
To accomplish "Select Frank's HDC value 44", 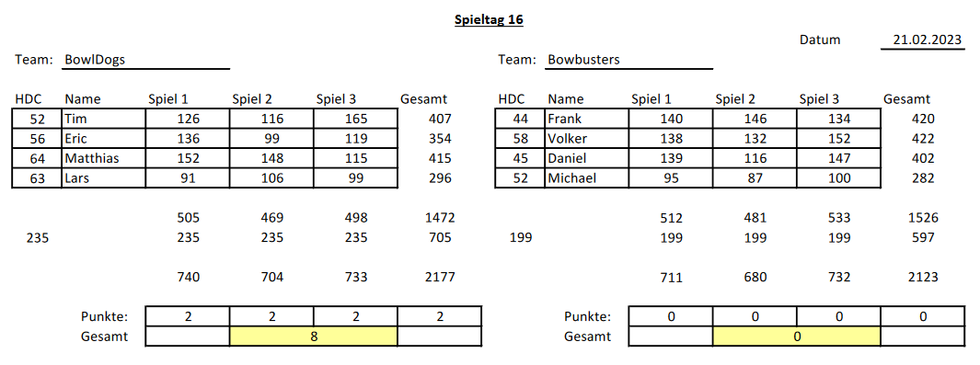I will click(520, 120).
